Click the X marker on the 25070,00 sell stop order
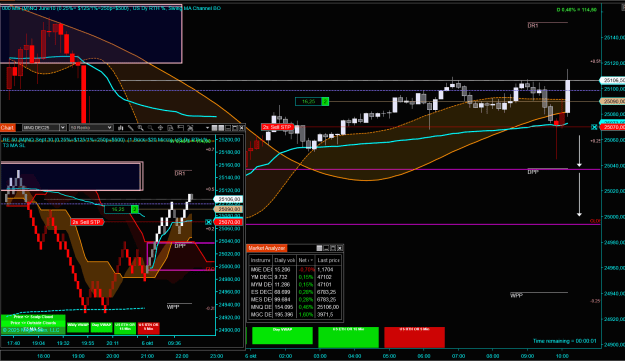 coord(594,127)
